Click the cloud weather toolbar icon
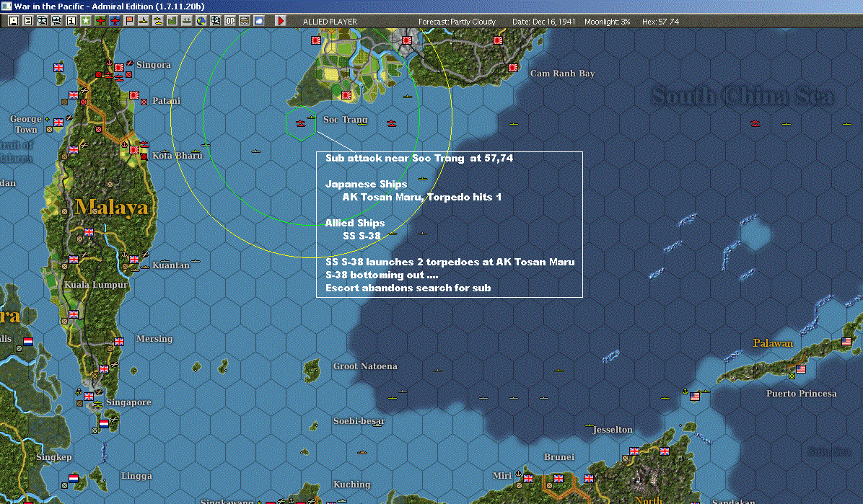This screenshot has width=863, height=504. (258, 21)
